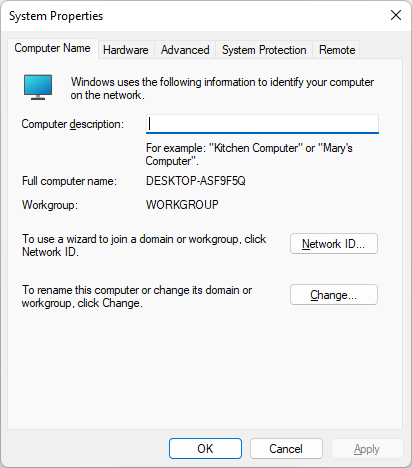
Task: Click the Computer Name tab
Action: (x=53, y=48)
